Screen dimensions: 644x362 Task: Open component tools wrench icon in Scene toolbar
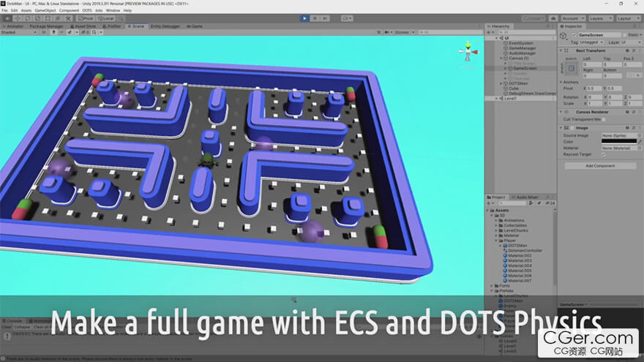tap(378, 32)
